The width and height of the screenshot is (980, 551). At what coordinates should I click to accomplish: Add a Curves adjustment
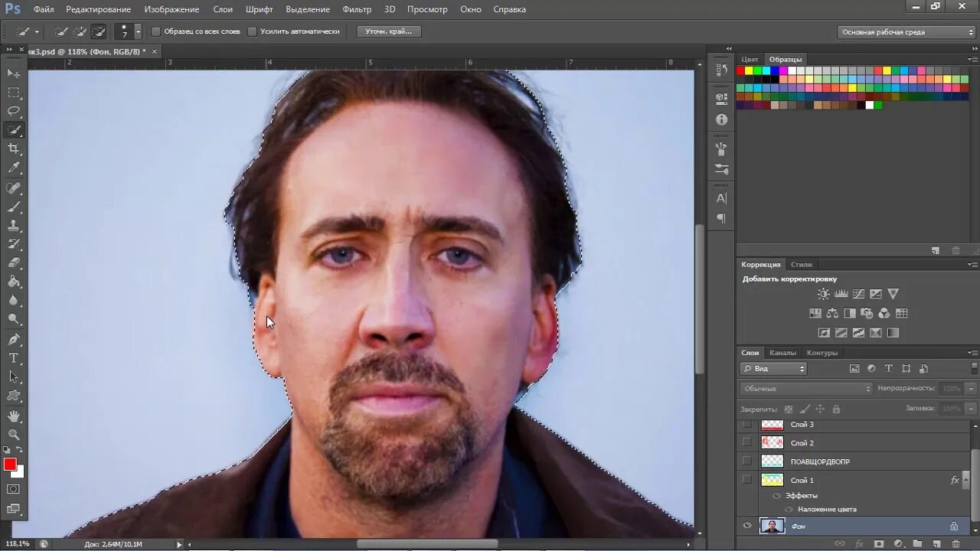click(x=858, y=294)
